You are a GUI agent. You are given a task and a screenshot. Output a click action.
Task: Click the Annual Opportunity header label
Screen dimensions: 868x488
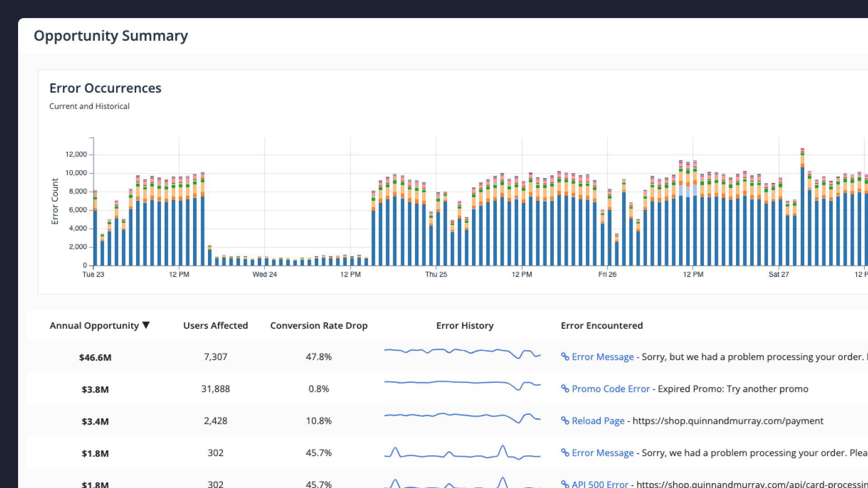[94, 325]
